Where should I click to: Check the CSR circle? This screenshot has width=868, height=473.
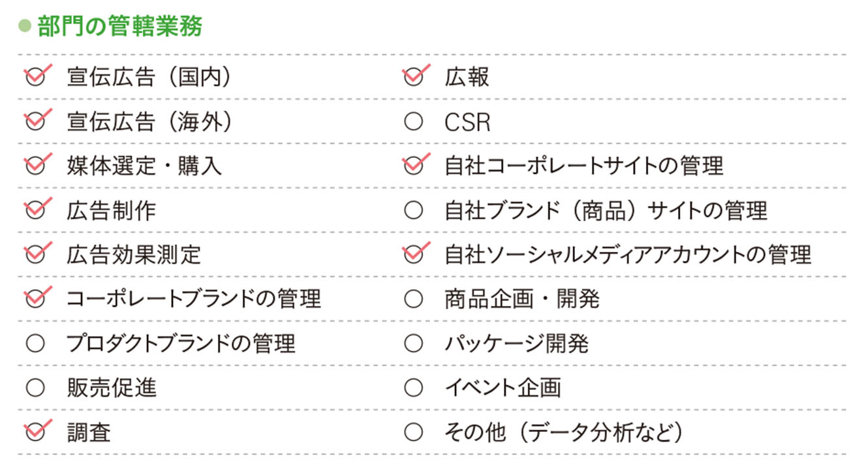click(414, 122)
